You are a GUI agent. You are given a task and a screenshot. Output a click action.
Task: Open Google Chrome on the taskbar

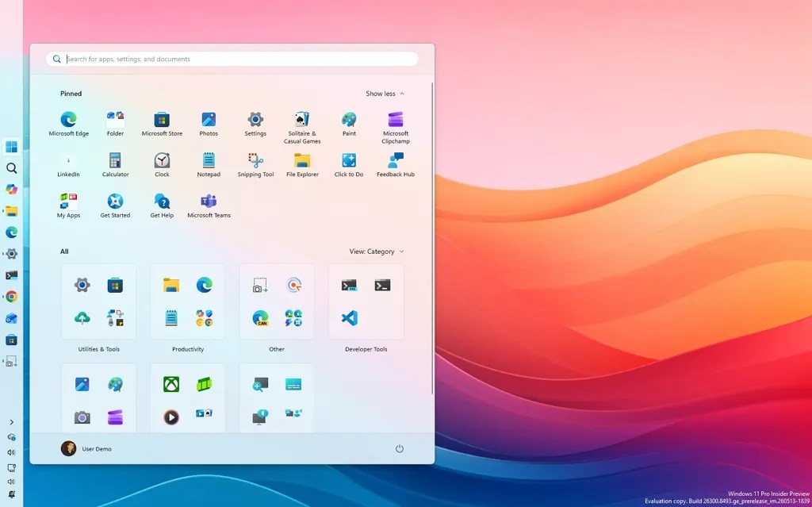click(11, 297)
